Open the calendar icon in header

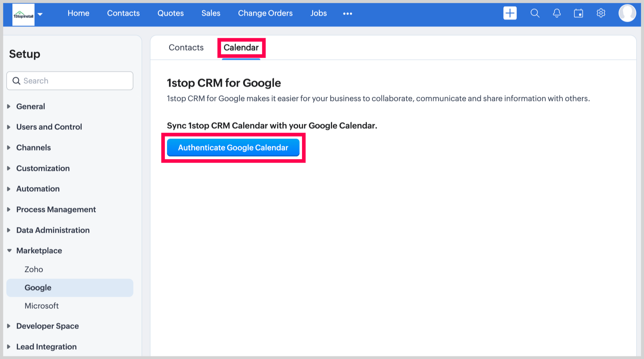pyautogui.click(x=578, y=13)
